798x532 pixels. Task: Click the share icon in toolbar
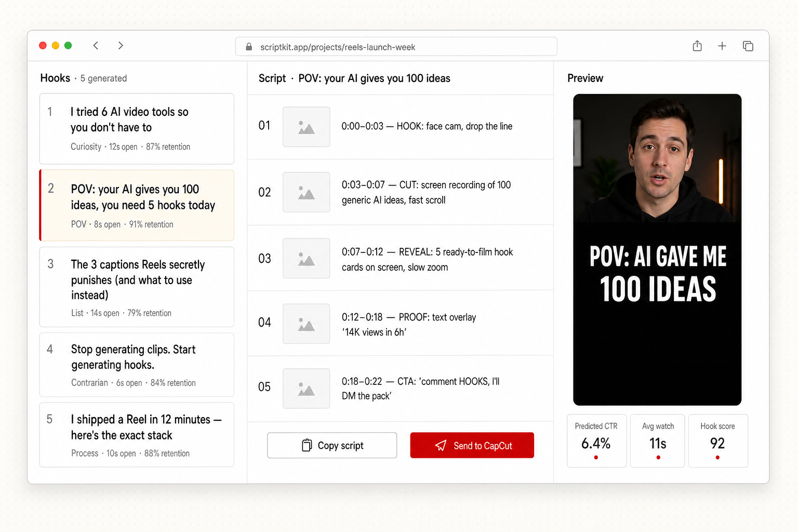(x=697, y=46)
